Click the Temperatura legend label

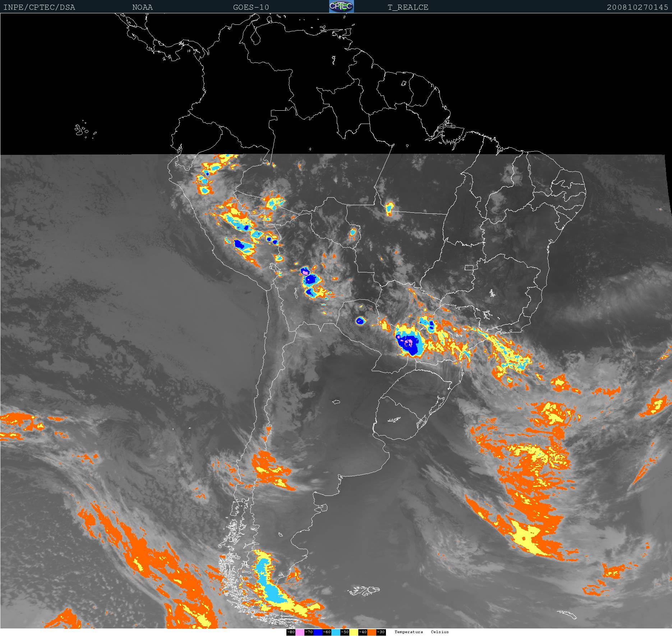(x=409, y=632)
